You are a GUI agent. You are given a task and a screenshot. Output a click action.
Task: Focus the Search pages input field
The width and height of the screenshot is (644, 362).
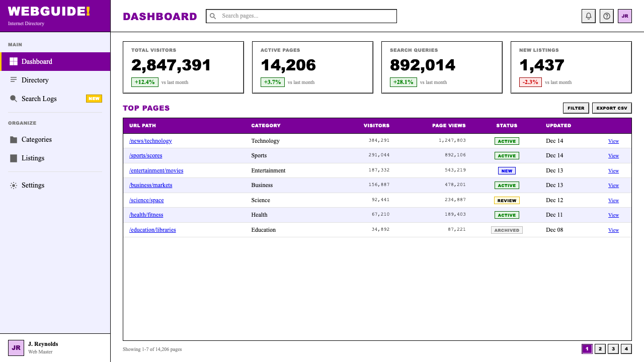tap(301, 16)
